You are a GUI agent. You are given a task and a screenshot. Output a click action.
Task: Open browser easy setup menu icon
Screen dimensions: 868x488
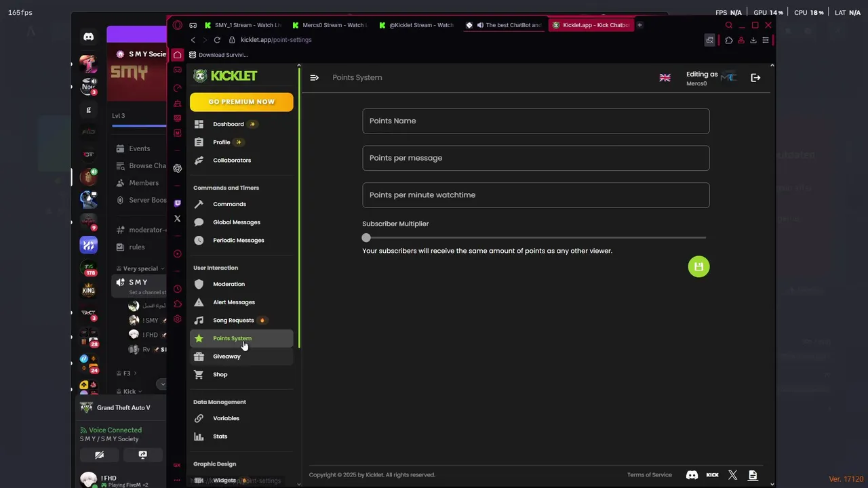[x=765, y=40]
